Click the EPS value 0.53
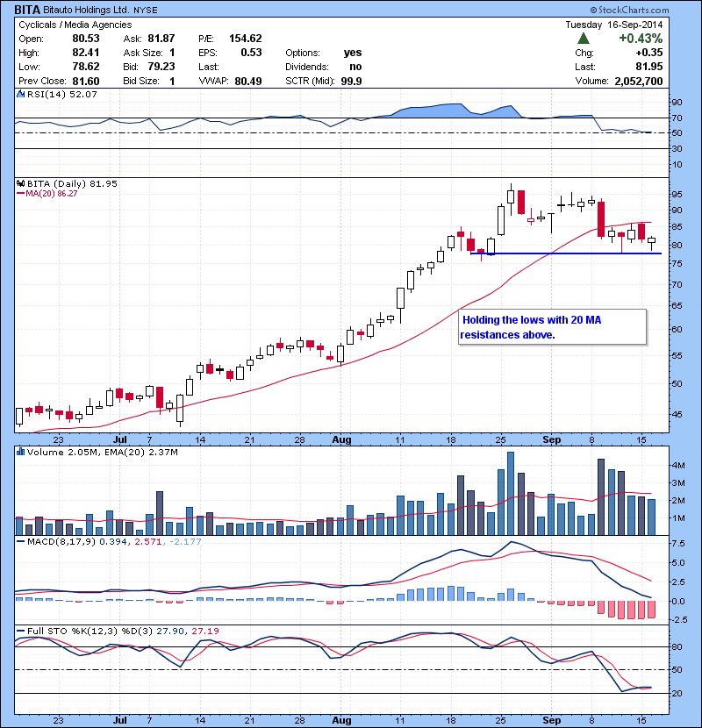This screenshot has width=702, height=728. (251, 53)
